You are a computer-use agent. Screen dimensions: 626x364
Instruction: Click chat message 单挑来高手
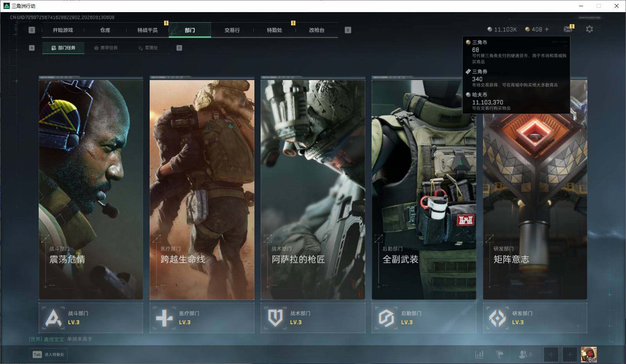[x=80, y=339]
